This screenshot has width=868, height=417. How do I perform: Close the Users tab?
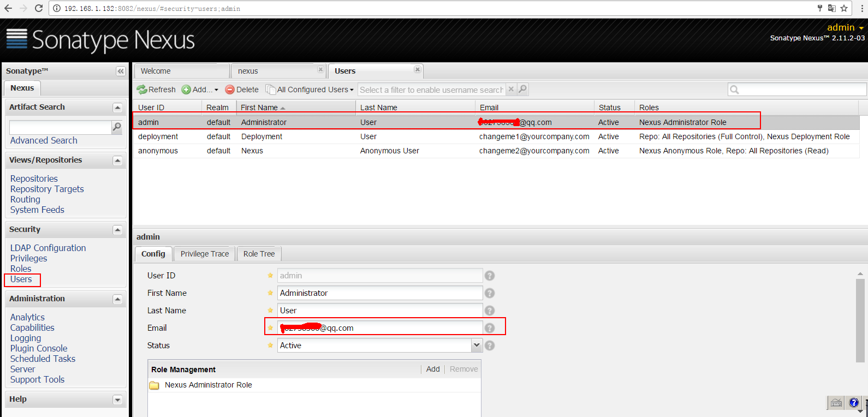pos(418,69)
